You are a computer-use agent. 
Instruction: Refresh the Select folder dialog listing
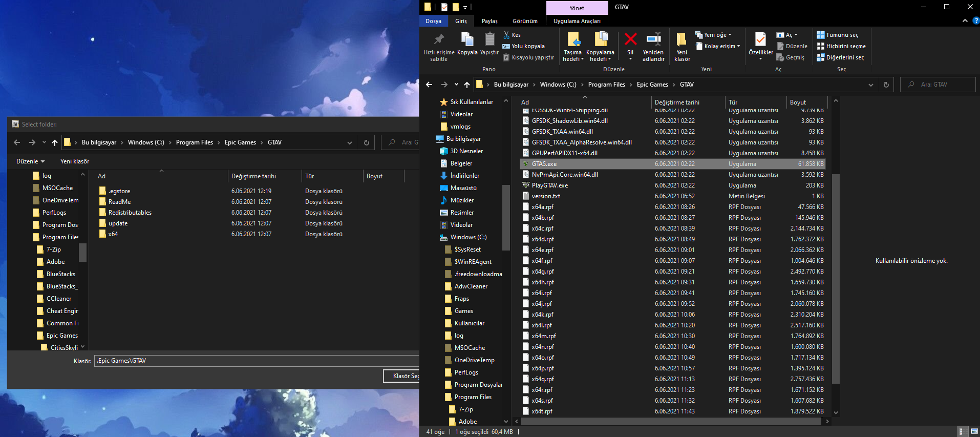coord(367,142)
